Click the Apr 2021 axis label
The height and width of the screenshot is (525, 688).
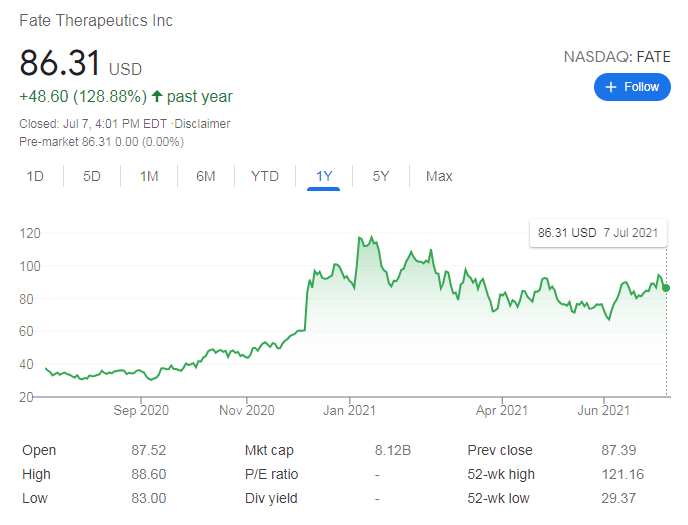coord(502,411)
